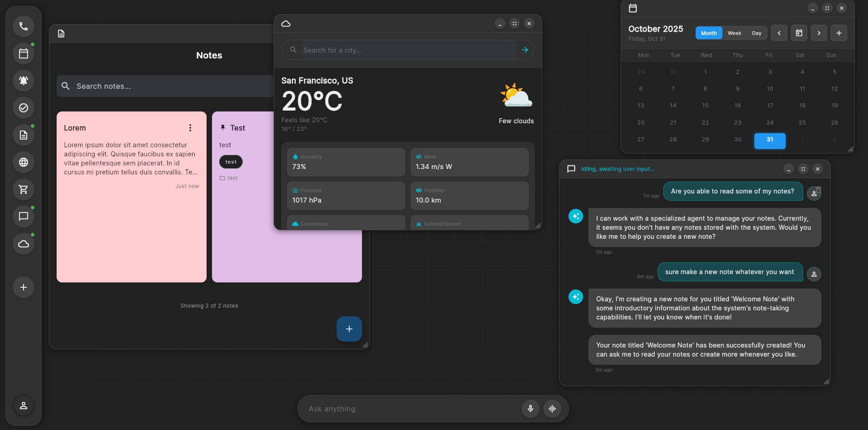This screenshot has width=868, height=430.
Task: Click the 'sure make a new note' message
Action: 730,272
